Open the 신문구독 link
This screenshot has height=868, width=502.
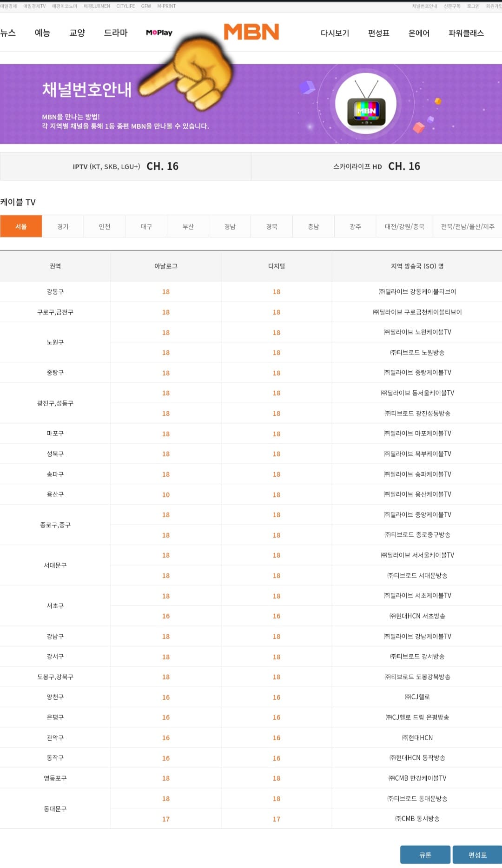tap(452, 6)
